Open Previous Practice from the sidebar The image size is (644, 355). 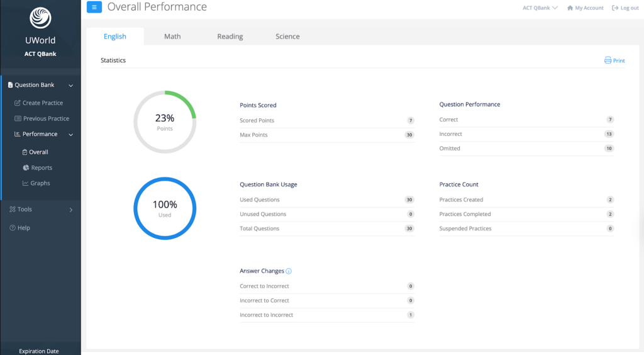45,118
